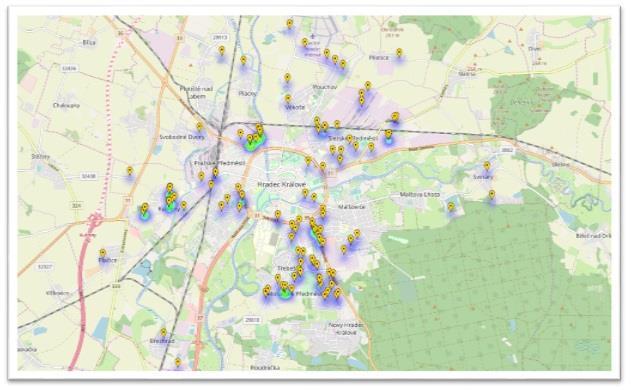The width and height of the screenshot is (631, 390).
Task: Select the Roudnička label at bottom
Action: point(265,367)
